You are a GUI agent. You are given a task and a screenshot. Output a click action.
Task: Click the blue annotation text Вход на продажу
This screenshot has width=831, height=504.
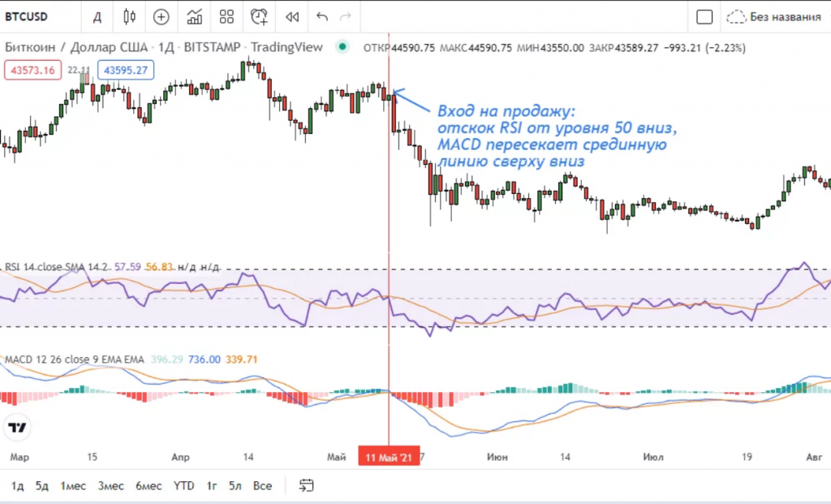(506, 111)
